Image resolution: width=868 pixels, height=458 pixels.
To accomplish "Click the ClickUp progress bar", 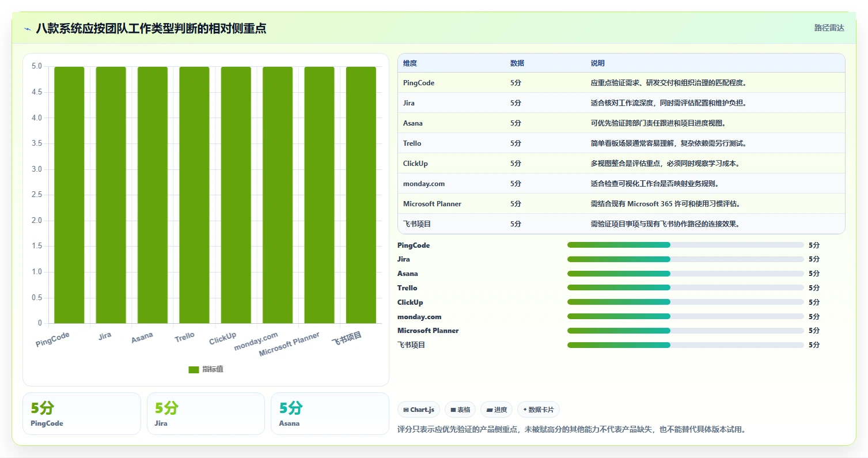I will [685, 302].
